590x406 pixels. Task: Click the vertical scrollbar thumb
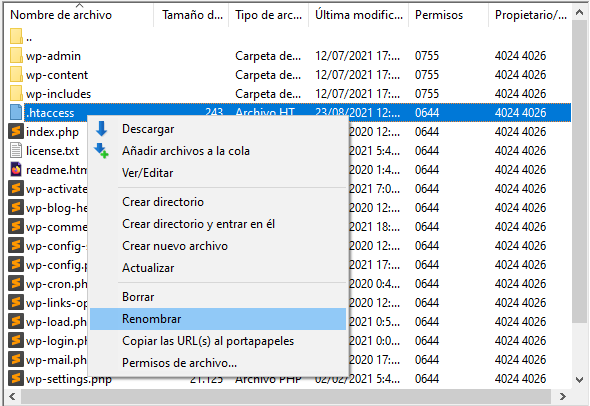[579, 171]
